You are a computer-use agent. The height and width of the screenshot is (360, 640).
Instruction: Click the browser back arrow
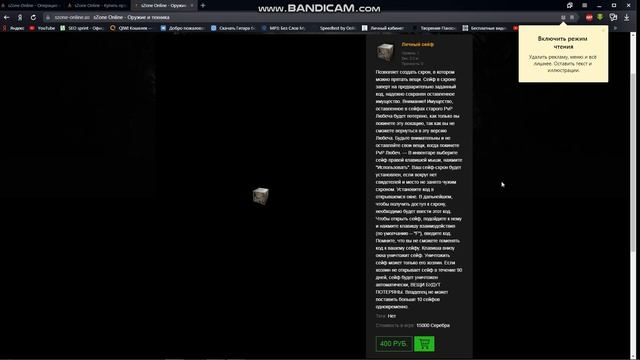(x=7, y=17)
